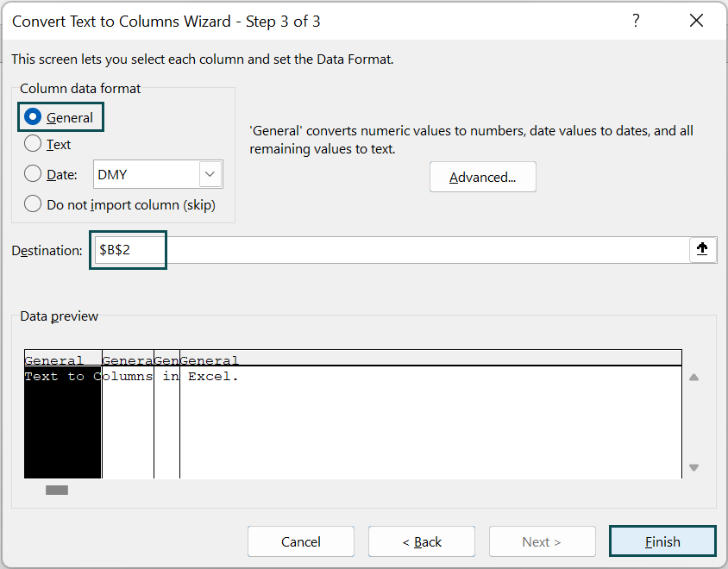Close the Convert Text to Columns Wizard
The height and width of the screenshot is (569, 728).
pos(696,21)
